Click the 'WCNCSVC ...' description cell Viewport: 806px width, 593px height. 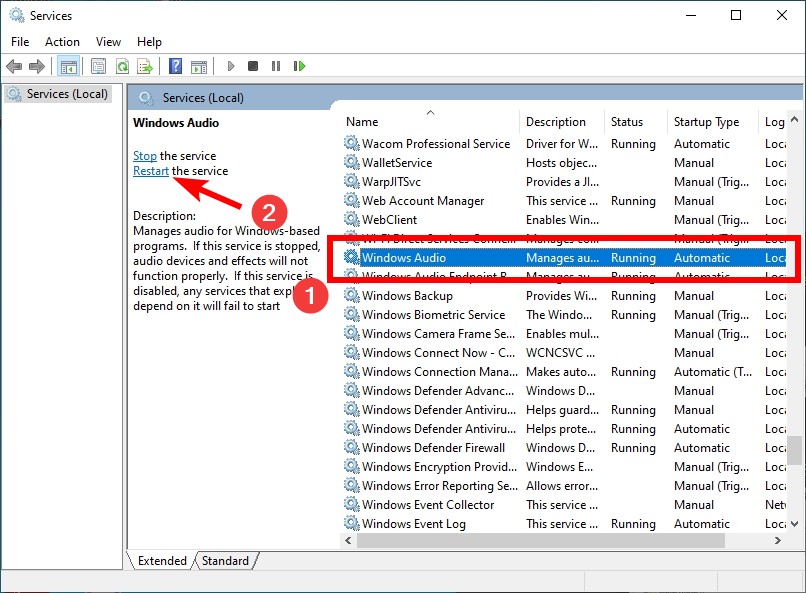(x=560, y=353)
